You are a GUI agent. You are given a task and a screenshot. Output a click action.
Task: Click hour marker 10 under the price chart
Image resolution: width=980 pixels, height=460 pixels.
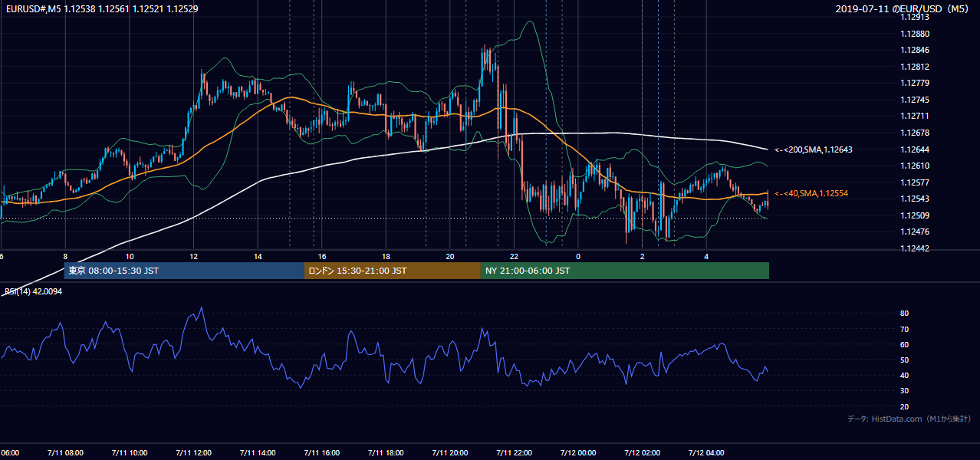(x=130, y=257)
